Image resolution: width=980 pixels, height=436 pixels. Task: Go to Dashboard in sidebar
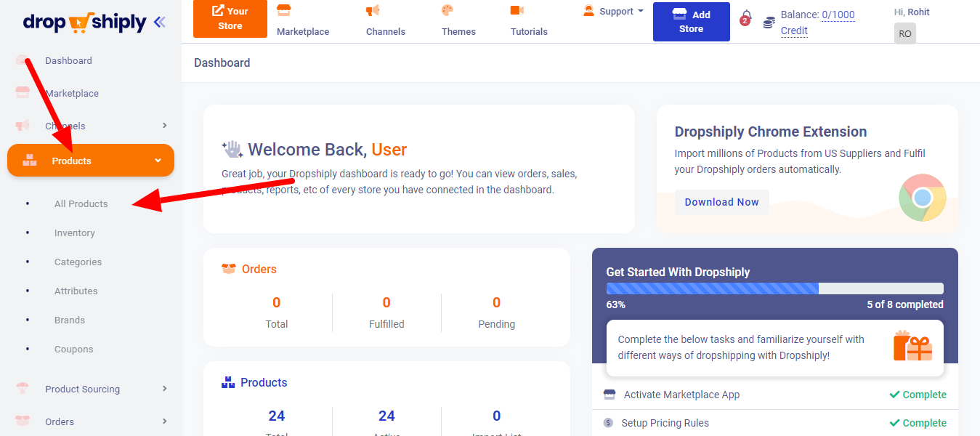tap(68, 61)
